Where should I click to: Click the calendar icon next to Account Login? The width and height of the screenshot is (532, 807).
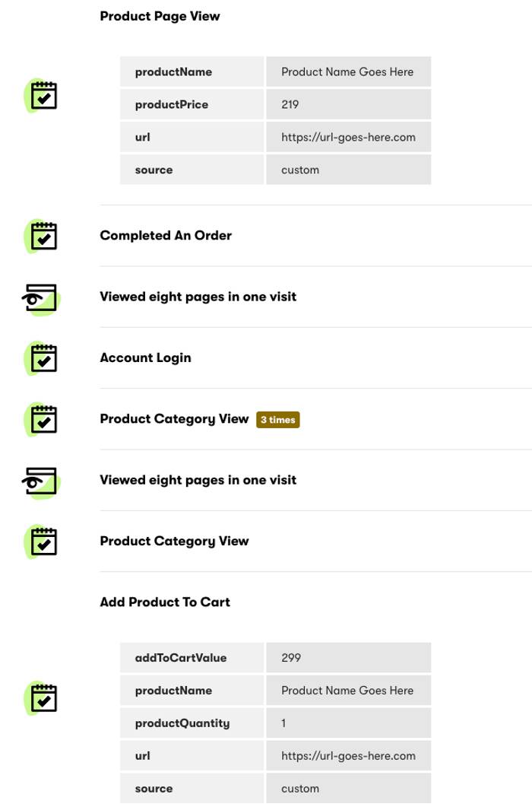tap(43, 358)
